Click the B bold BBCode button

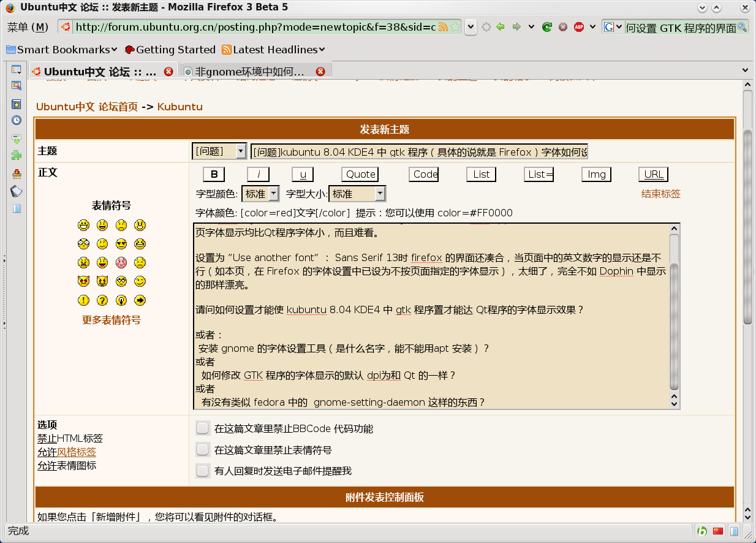(x=214, y=175)
